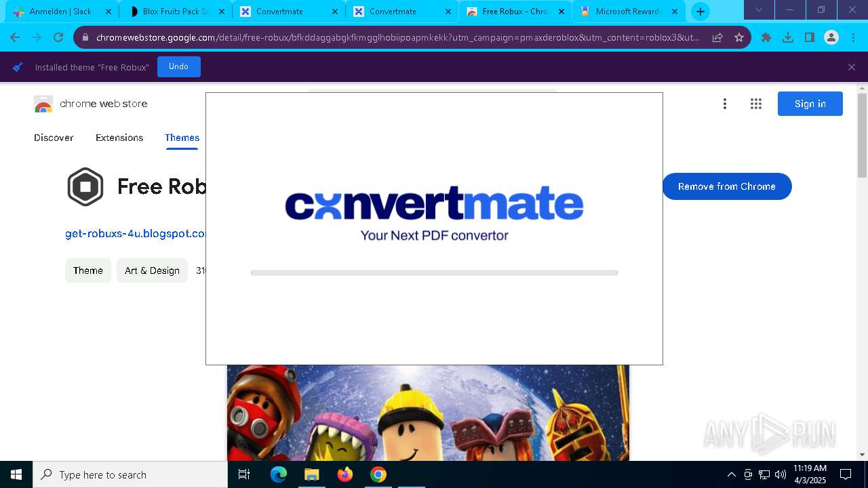Open File Explorer from taskbar
The width and height of the screenshot is (868, 488).
(312, 474)
